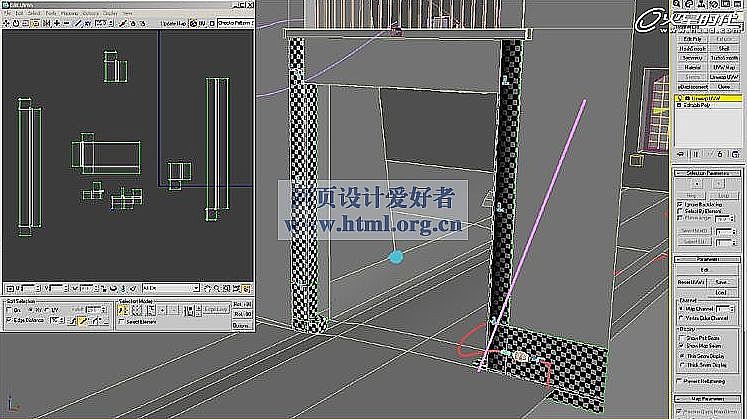The image size is (747, 419).
Task: Select the Rotate tool in Edit UVWs toolbar
Action: click(16, 23)
